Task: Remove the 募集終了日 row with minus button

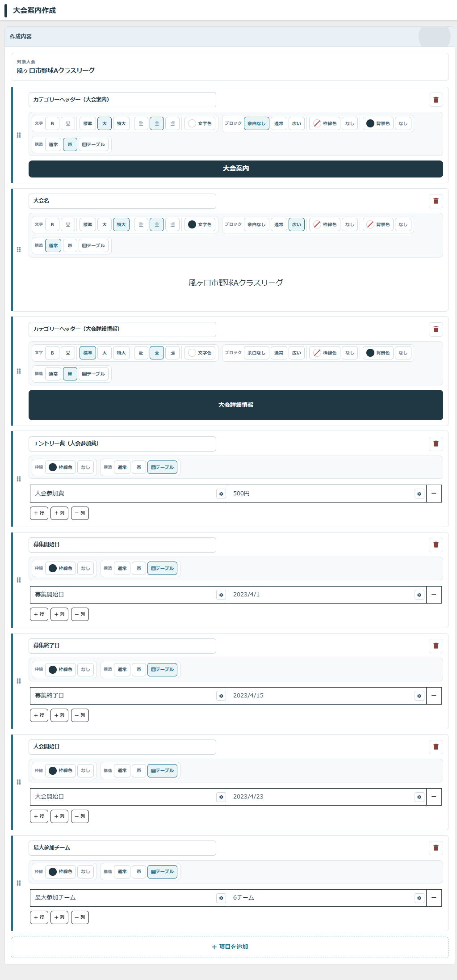Action: click(434, 696)
